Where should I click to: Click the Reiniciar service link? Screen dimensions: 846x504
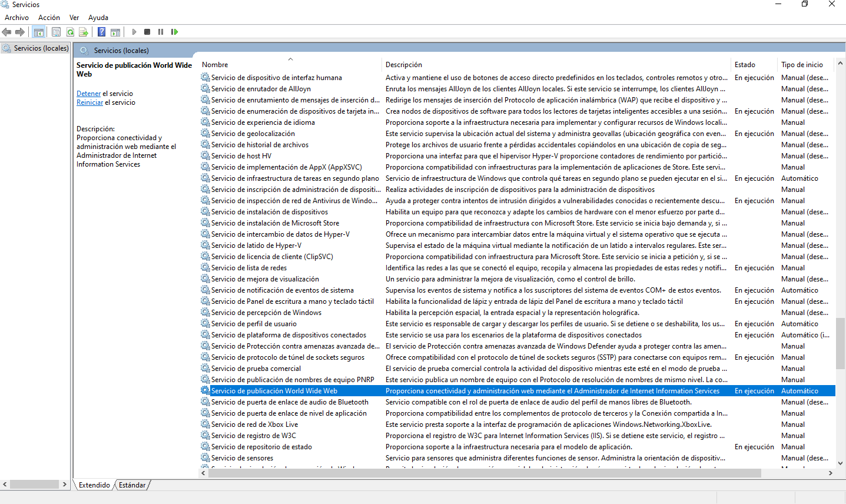pos(89,102)
